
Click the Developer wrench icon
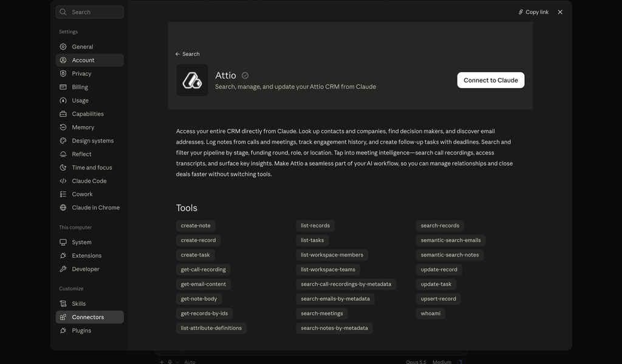(x=63, y=269)
